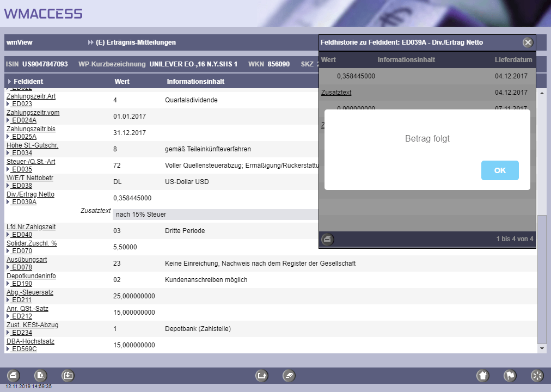Open the Zusatztext link in Feldhistorie

point(336,93)
